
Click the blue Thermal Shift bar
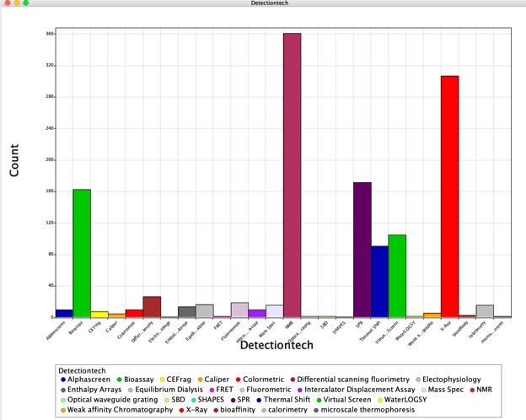click(x=379, y=282)
